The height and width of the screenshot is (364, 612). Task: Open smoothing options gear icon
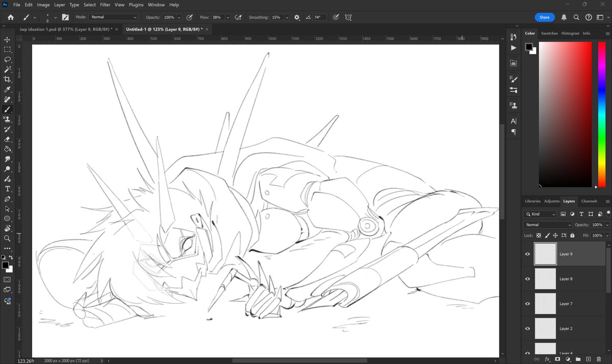click(297, 17)
